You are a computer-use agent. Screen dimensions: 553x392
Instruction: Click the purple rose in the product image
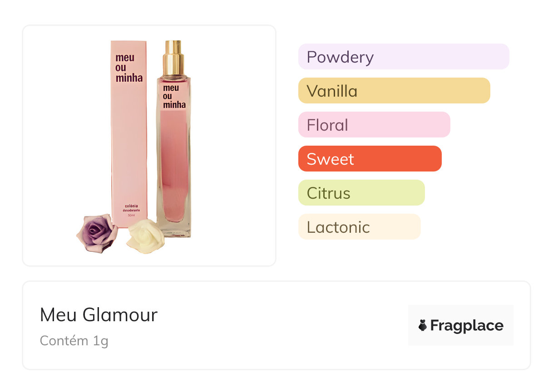coord(96,233)
